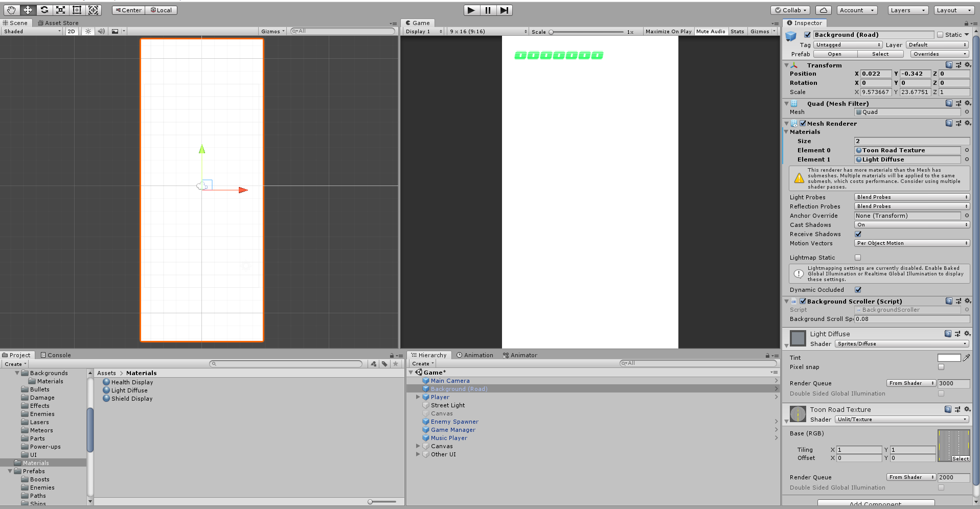Toggle Pixel snap checkbox
This screenshot has height=509, width=980.
pyautogui.click(x=941, y=367)
